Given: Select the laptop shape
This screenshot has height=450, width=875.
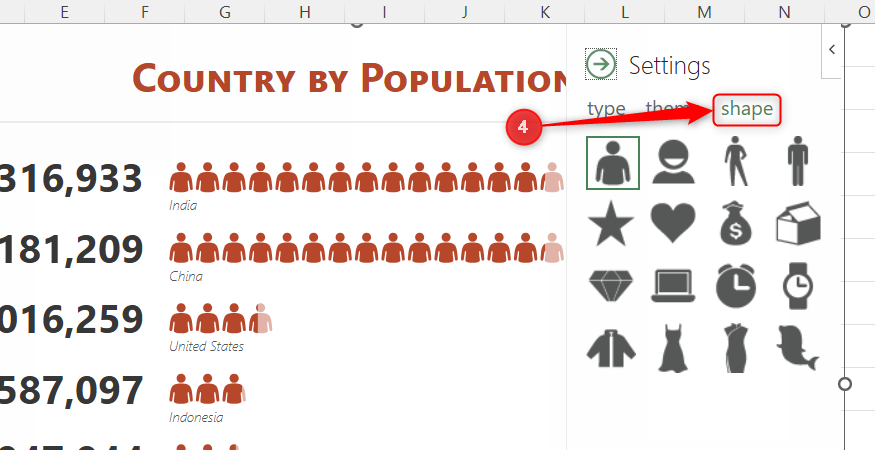Looking at the screenshot, I should coord(674,286).
